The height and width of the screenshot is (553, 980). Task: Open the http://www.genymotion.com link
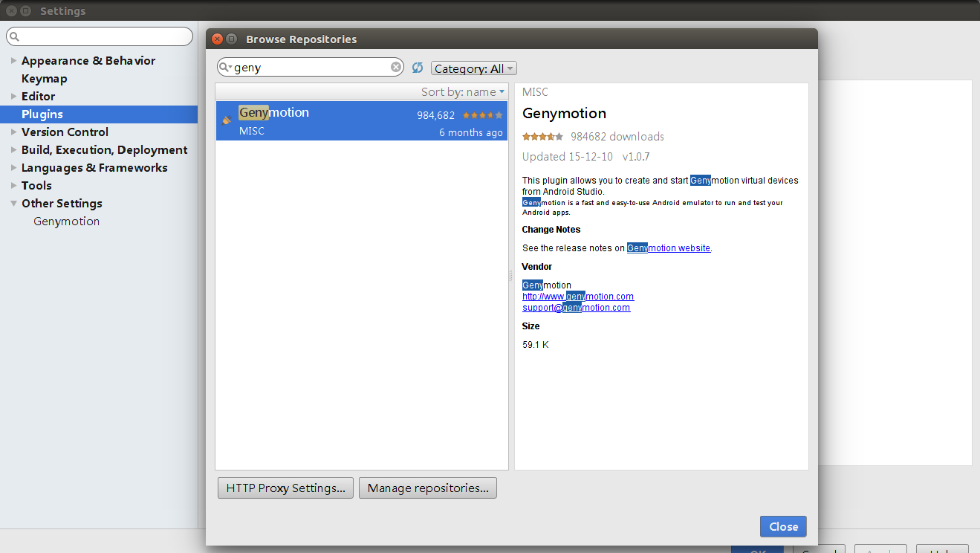pos(578,297)
